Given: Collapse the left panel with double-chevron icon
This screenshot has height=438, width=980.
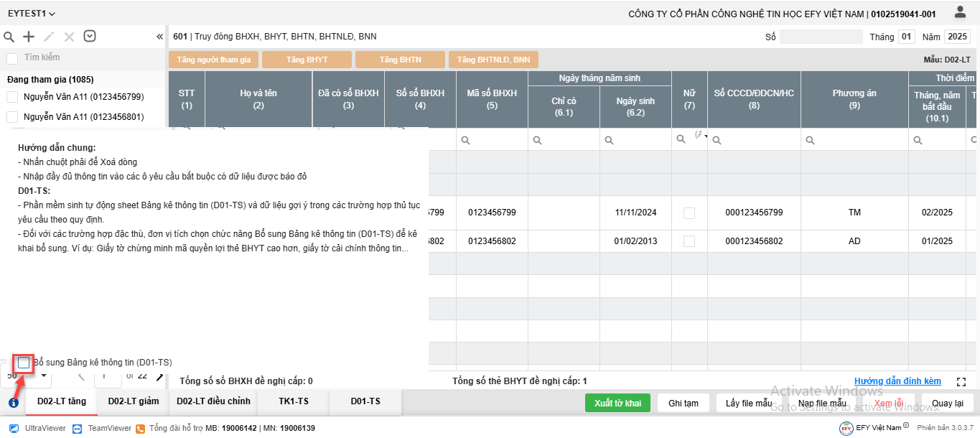Looking at the screenshot, I should click(159, 37).
